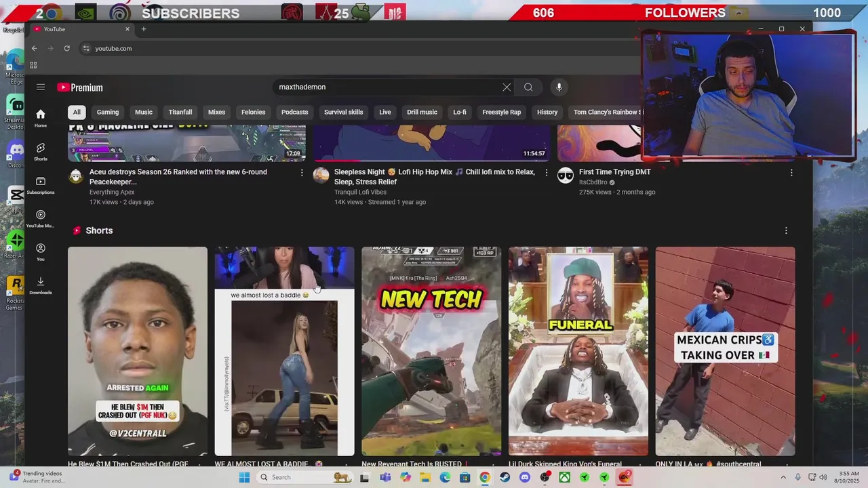Screen dimensions: 868x488
Task: Open ItsCbdBro channel avatar
Action: point(566,176)
